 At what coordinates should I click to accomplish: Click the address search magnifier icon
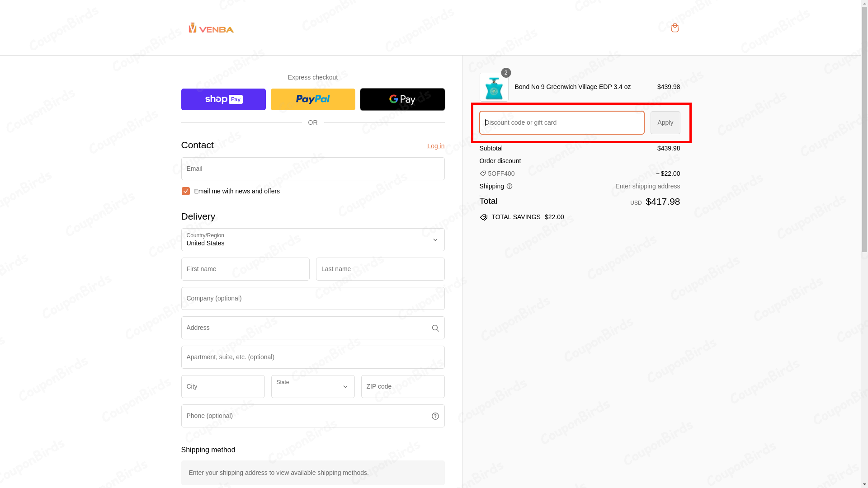435,328
